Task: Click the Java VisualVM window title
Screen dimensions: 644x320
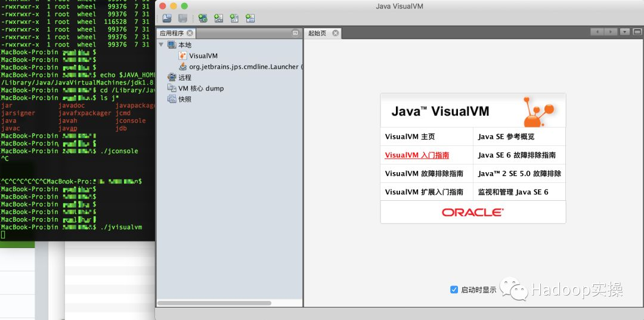Action: click(399, 6)
